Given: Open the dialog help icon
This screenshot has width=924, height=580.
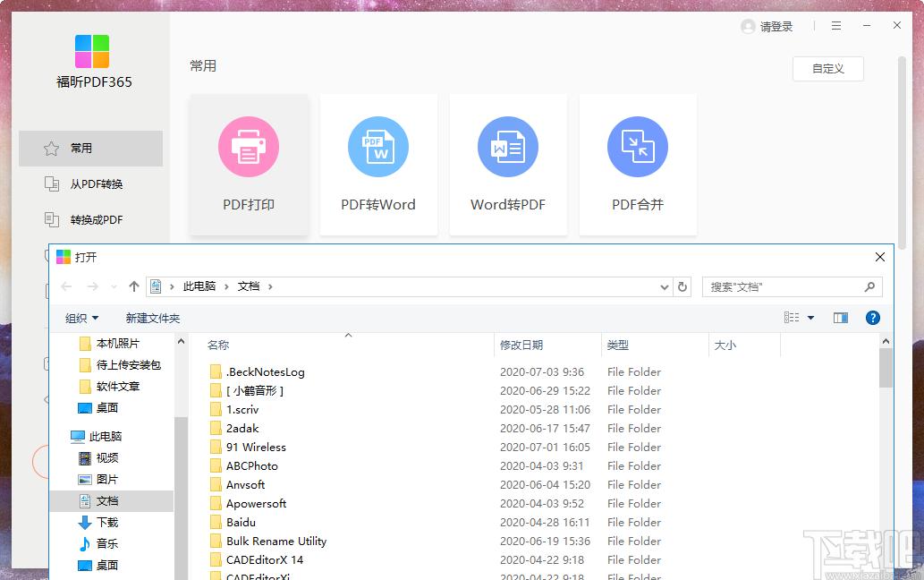Looking at the screenshot, I should [873, 319].
